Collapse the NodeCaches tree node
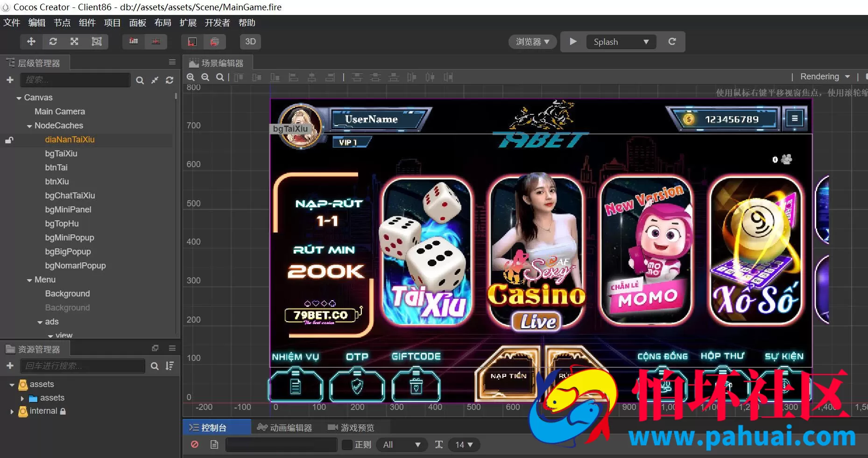The width and height of the screenshot is (868, 458). click(x=29, y=126)
